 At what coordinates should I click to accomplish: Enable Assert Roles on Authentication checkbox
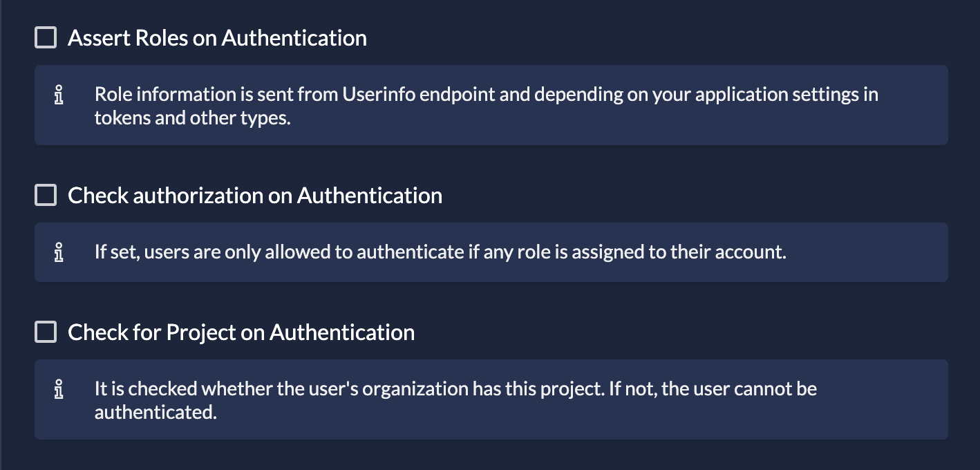[x=46, y=38]
